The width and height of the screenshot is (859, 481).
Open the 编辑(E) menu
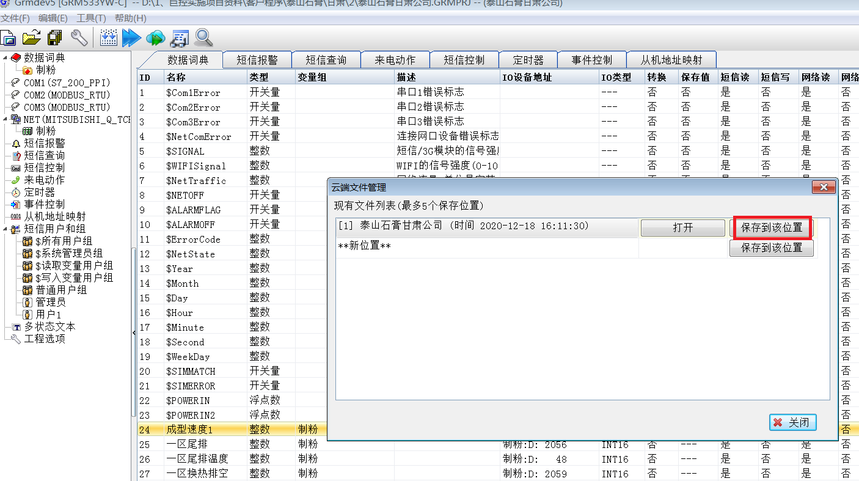(x=53, y=18)
